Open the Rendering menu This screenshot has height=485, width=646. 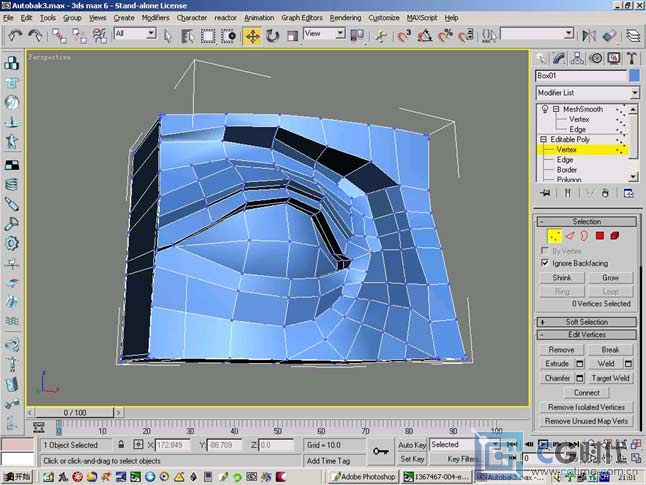345,18
